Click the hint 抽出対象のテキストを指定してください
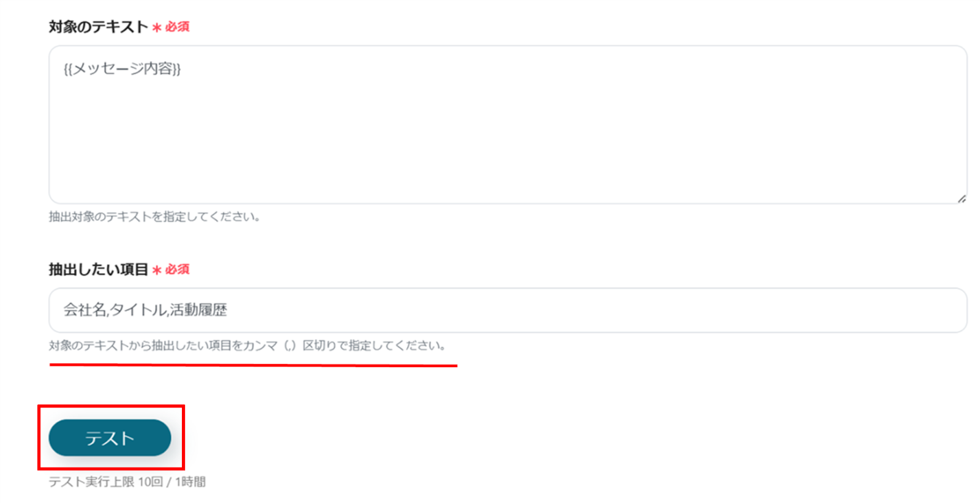This screenshot has height=503, width=980. [154, 217]
